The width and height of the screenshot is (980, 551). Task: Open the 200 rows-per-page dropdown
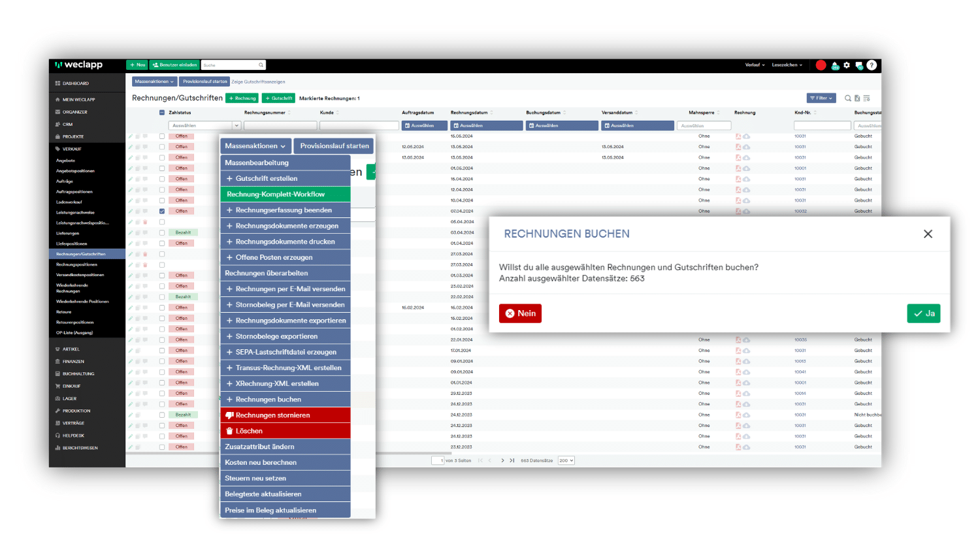566,461
